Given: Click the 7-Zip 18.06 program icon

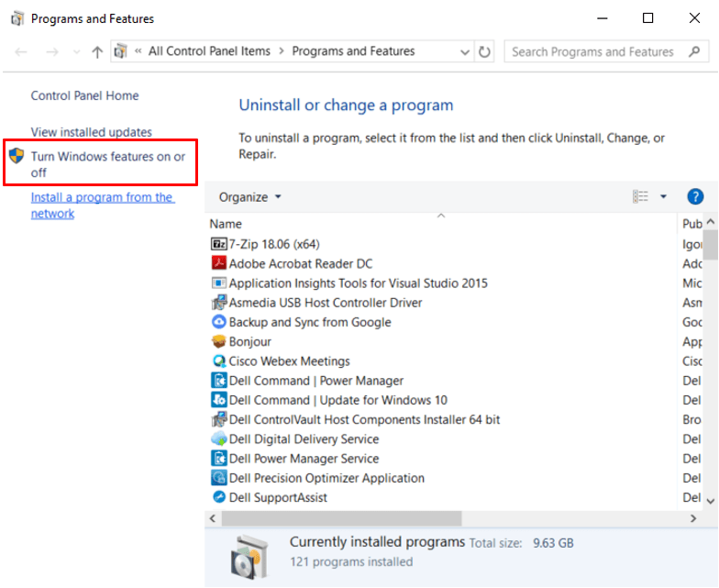Looking at the screenshot, I should click(218, 244).
